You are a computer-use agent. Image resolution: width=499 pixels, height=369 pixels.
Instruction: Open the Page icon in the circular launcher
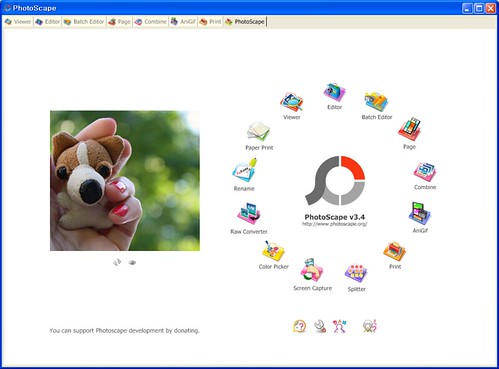pyautogui.click(x=409, y=129)
